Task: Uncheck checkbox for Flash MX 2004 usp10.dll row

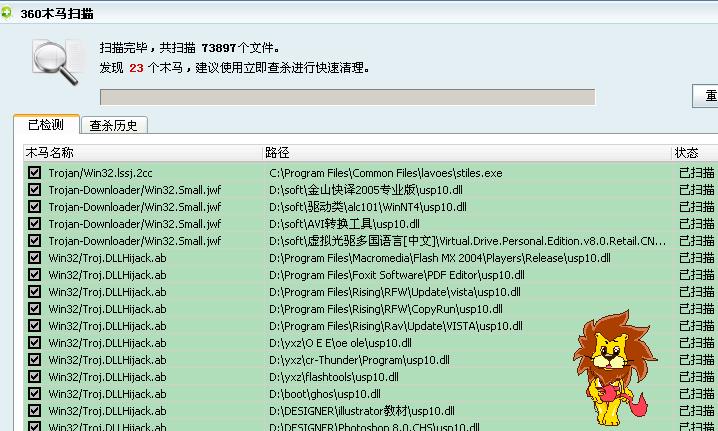Action: [x=34, y=257]
